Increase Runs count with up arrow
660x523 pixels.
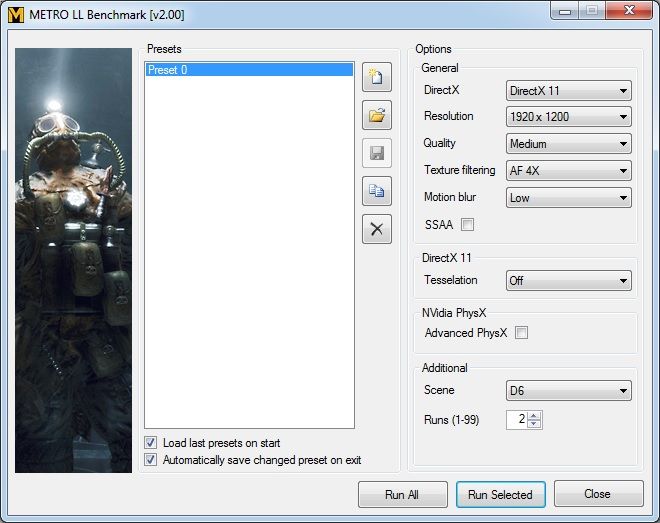tap(535, 416)
